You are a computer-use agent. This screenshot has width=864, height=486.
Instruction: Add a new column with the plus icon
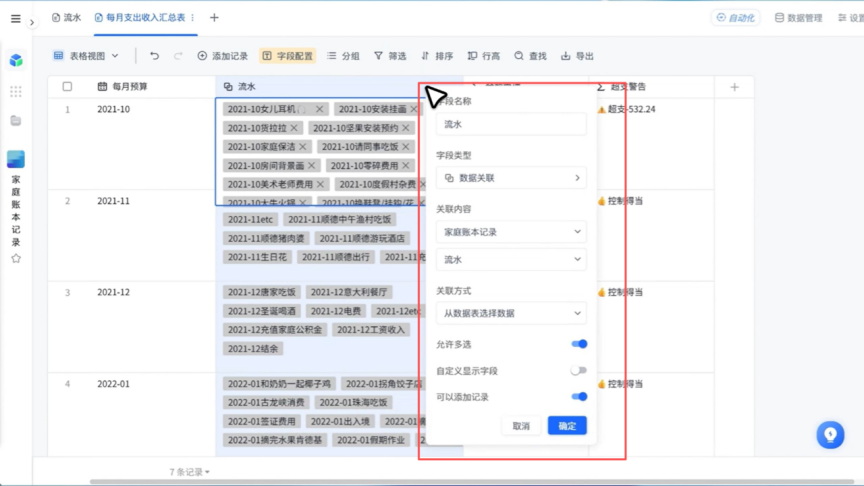(x=735, y=87)
